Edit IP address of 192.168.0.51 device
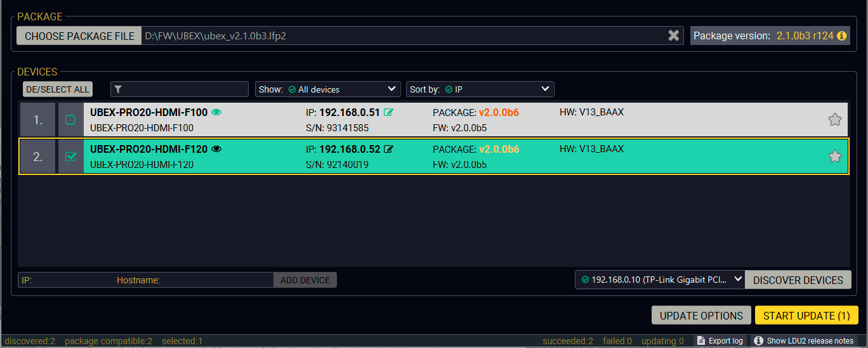868x348 pixels. pos(388,113)
